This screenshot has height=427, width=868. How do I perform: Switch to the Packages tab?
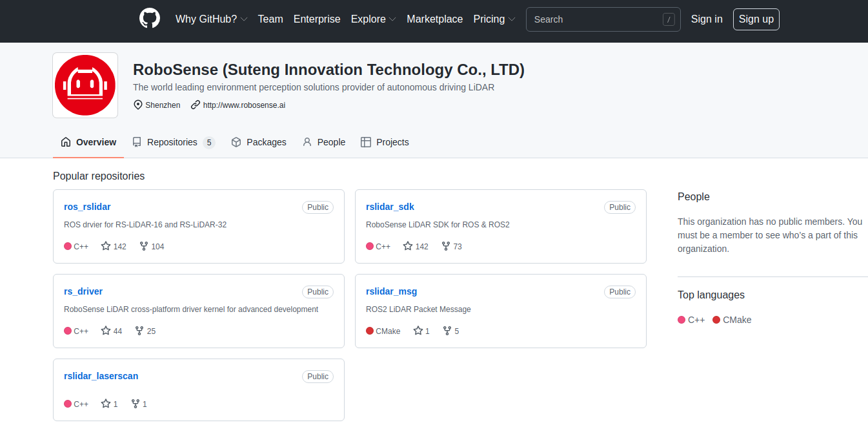tap(259, 142)
